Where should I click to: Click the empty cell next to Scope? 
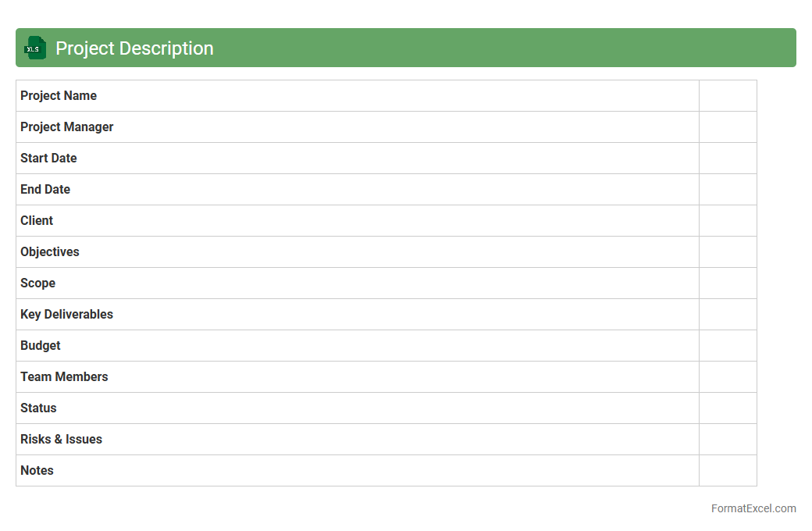728,283
